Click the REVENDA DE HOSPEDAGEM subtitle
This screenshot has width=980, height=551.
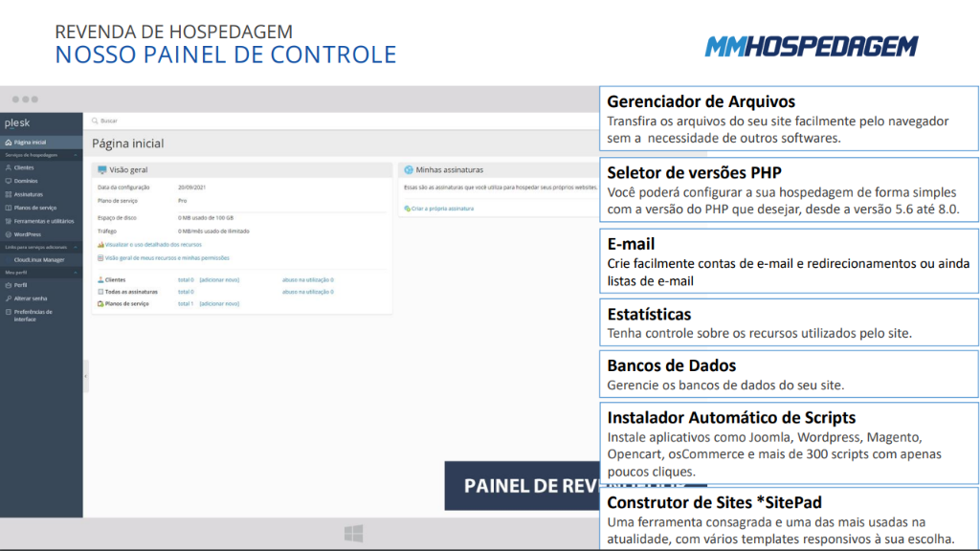(x=174, y=32)
